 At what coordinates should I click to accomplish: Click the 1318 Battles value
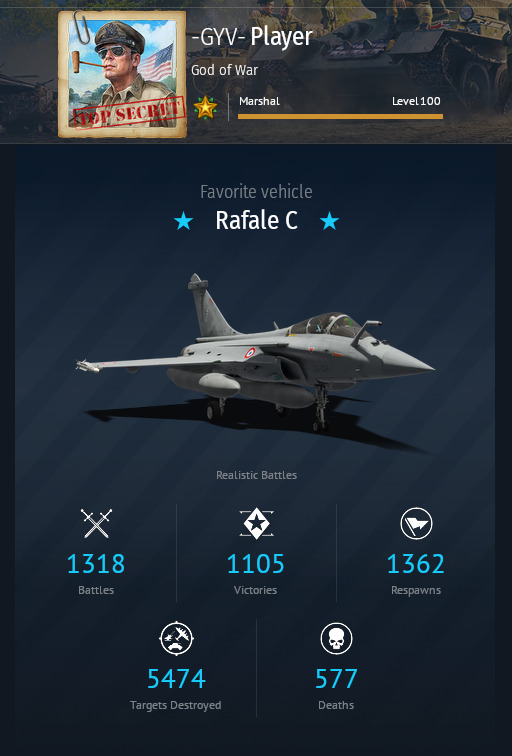tap(96, 564)
